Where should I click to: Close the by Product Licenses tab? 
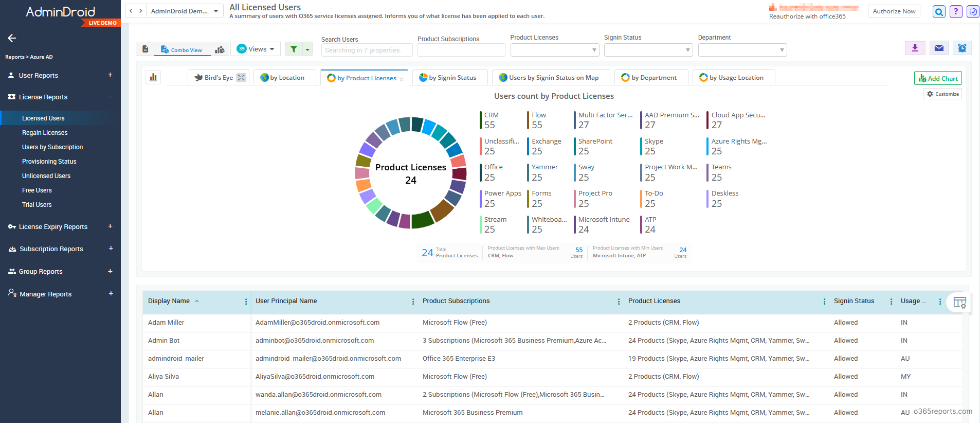pyautogui.click(x=402, y=79)
